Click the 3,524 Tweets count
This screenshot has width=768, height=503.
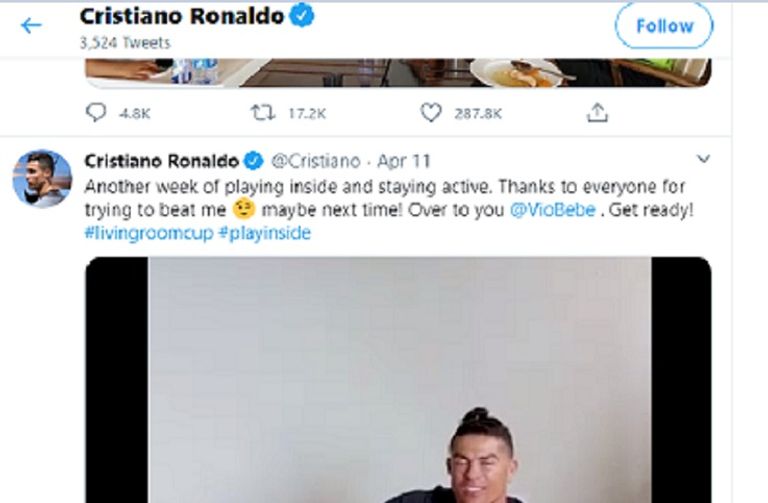coord(125,43)
